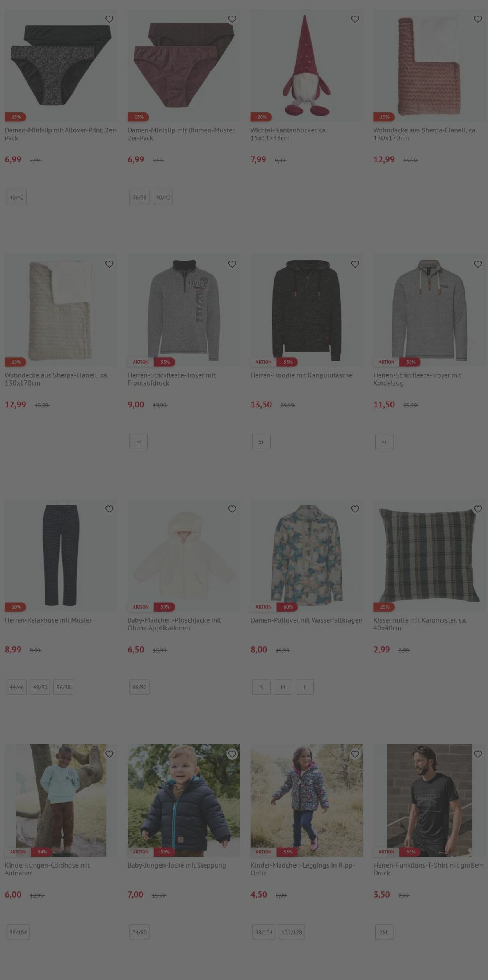Favorite the Wichtel-Kantenhocker with heart icon
Viewport: 488px width, 980px height.
coord(355,19)
